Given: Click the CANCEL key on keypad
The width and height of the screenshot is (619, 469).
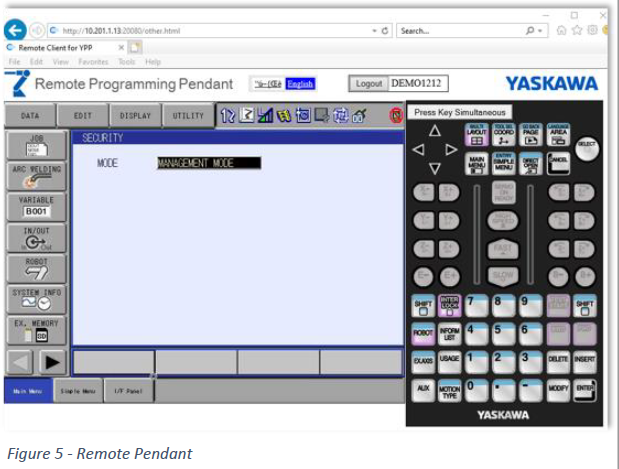Looking at the screenshot, I should pyautogui.click(x=558, y=163).
